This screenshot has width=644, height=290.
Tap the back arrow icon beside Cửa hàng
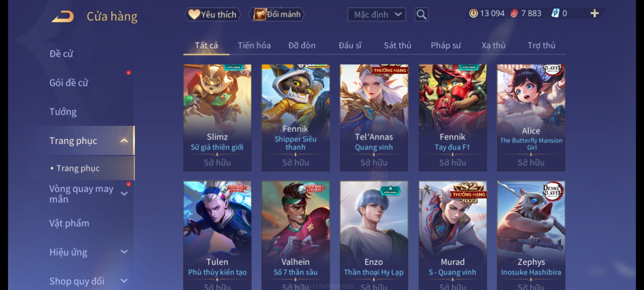pos(63,16)
